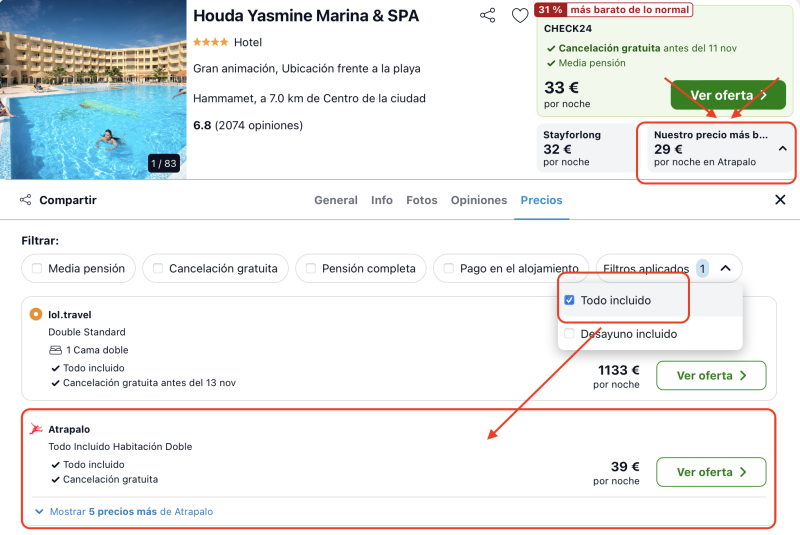Enable the Pago en el alojamiento checkbox
This screenshot has width=800, height=535.
pyautogui.click(x=448, y=268)
